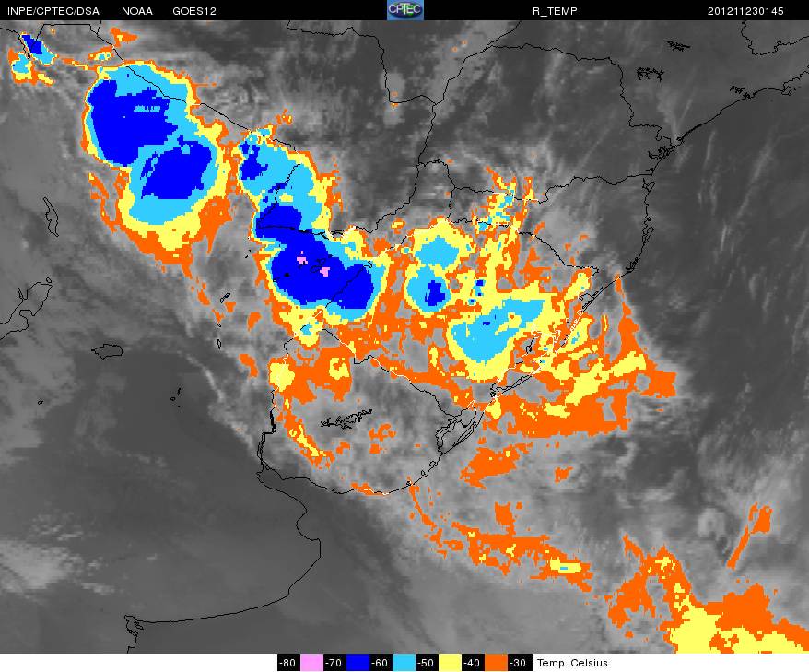Image resolution: width=809 pixels, height=672 pixels.
Task: Click the -50 legend value
Action: [427, 663]
